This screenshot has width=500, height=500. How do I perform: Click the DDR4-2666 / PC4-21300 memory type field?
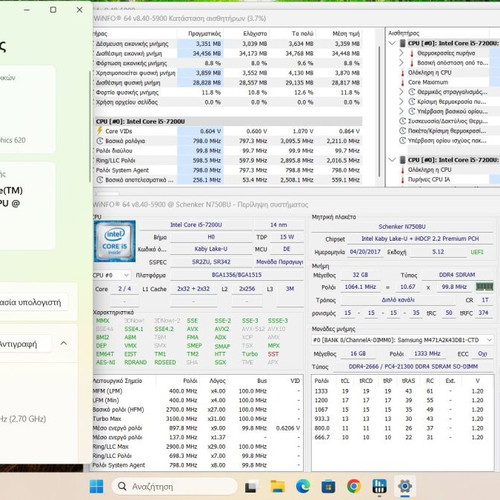[x=413, y=367]
